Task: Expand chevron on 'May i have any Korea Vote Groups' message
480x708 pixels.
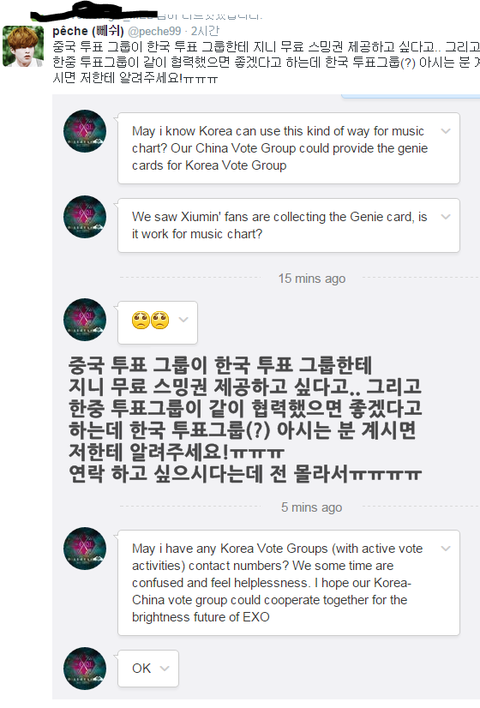Action: point(446,548)
